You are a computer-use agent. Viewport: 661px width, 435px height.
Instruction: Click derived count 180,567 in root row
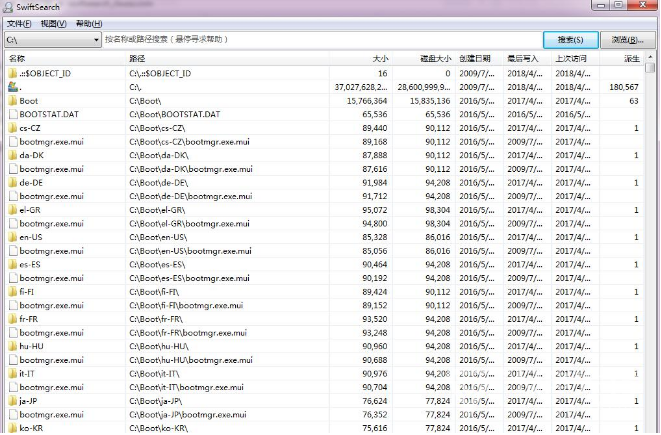623,87
